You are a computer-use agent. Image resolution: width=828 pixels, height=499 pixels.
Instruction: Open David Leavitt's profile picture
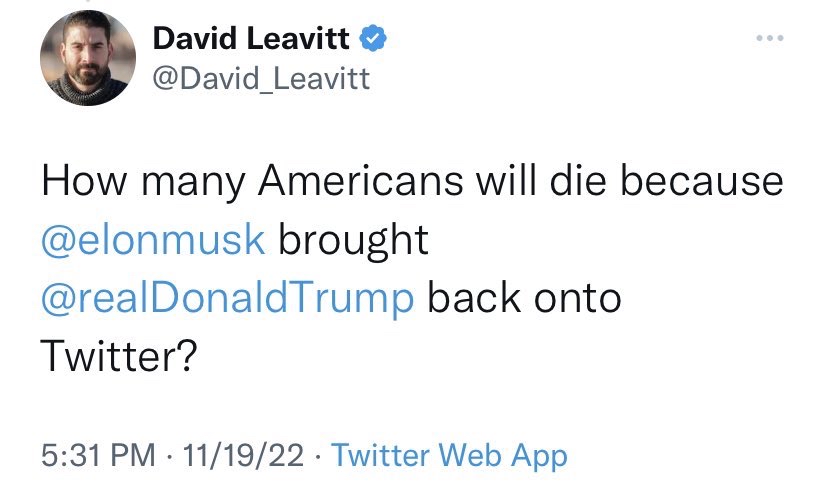[88, 58]
